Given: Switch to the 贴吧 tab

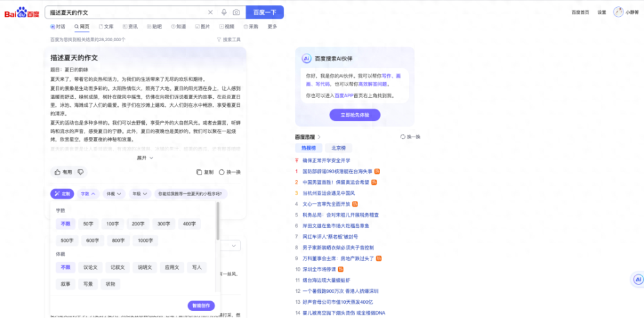Looking at the screenshot, I should click(x=154, y=26).
